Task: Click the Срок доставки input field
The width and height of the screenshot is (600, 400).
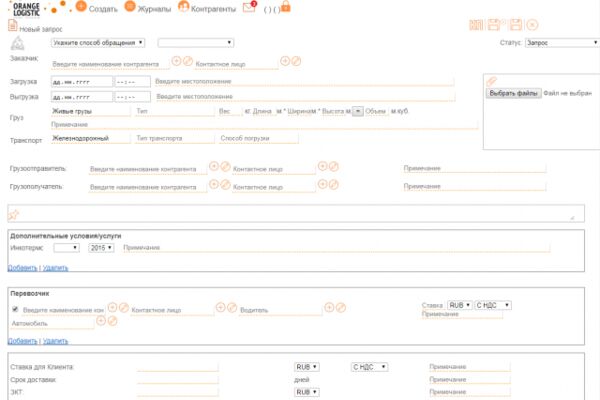Action: [178, 380]
